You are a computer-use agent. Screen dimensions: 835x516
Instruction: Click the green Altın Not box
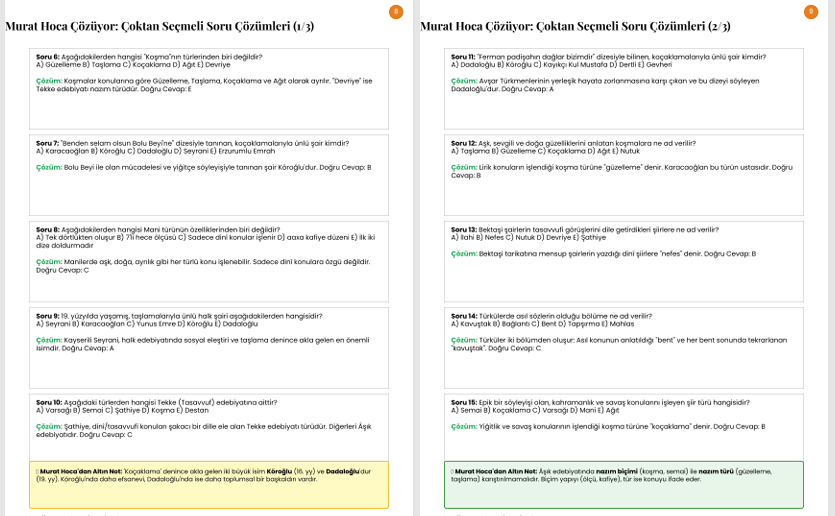point(623,484)
